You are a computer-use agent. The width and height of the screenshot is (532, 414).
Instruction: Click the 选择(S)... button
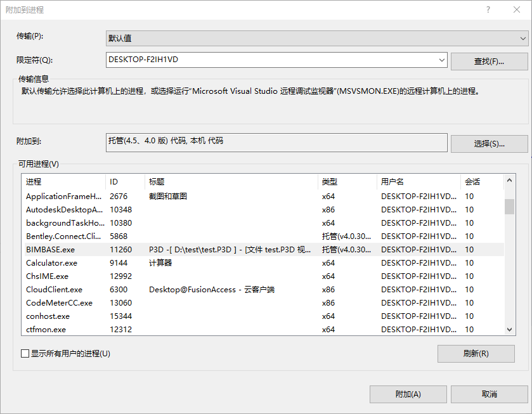pyautogui.click(x=489, y=144)
